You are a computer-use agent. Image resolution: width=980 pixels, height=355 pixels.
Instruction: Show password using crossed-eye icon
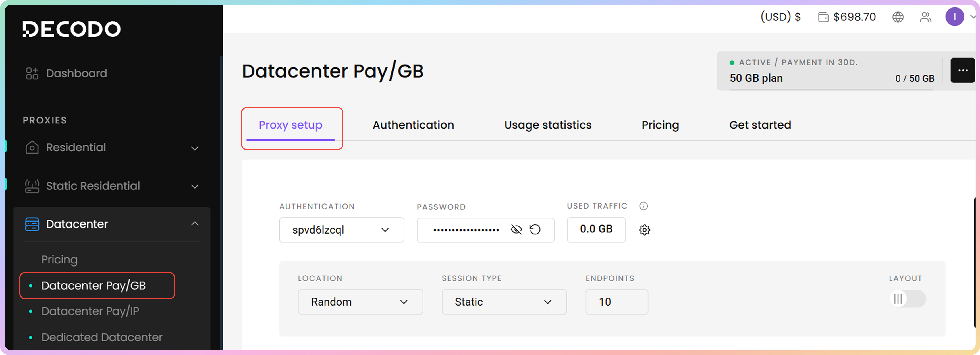516,230
